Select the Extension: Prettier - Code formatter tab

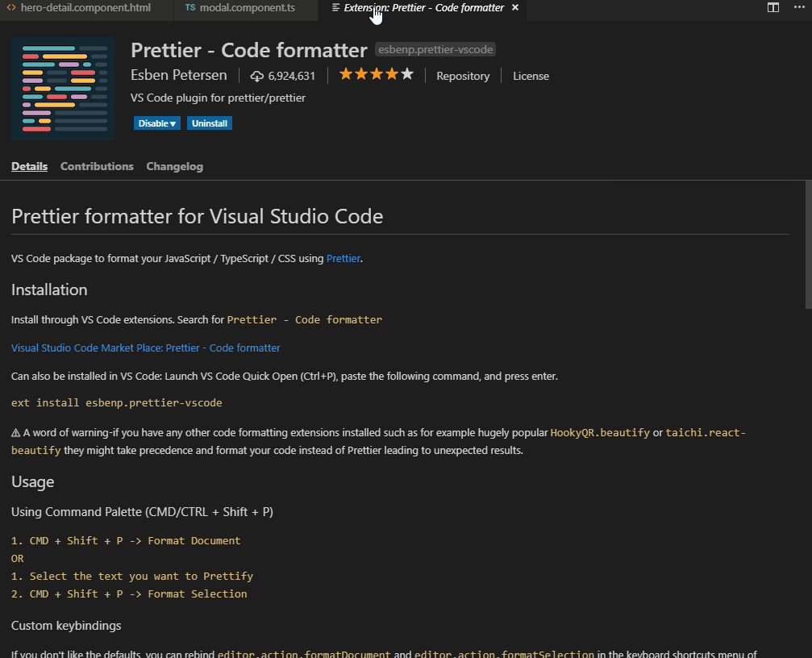pos(423,8)
